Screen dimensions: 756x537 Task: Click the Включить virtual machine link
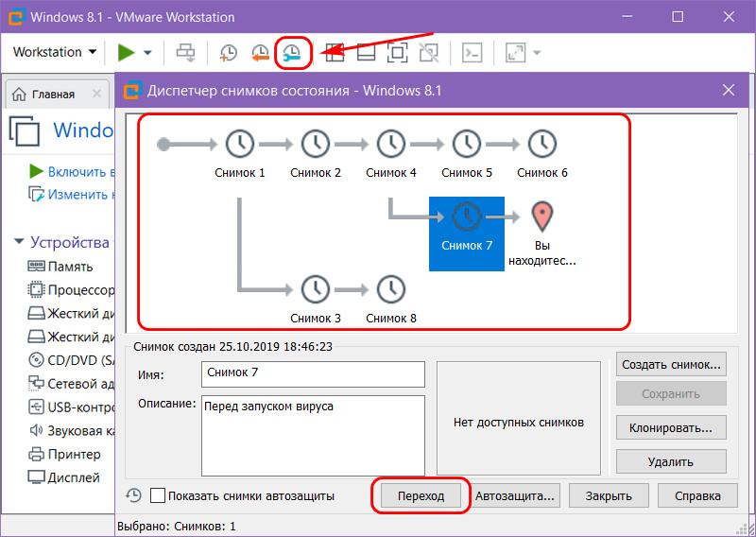[72, 171]
